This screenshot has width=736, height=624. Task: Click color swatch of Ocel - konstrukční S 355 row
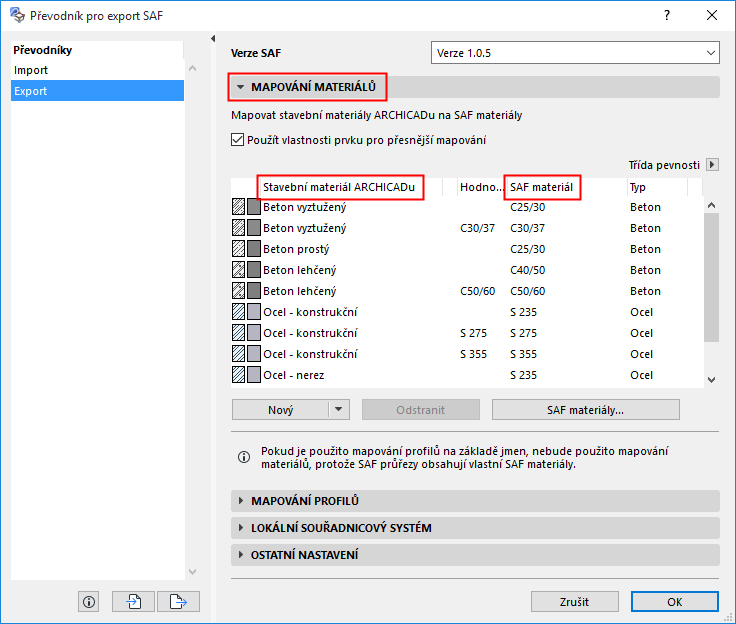pyautogui.click(x=253, y=354)
